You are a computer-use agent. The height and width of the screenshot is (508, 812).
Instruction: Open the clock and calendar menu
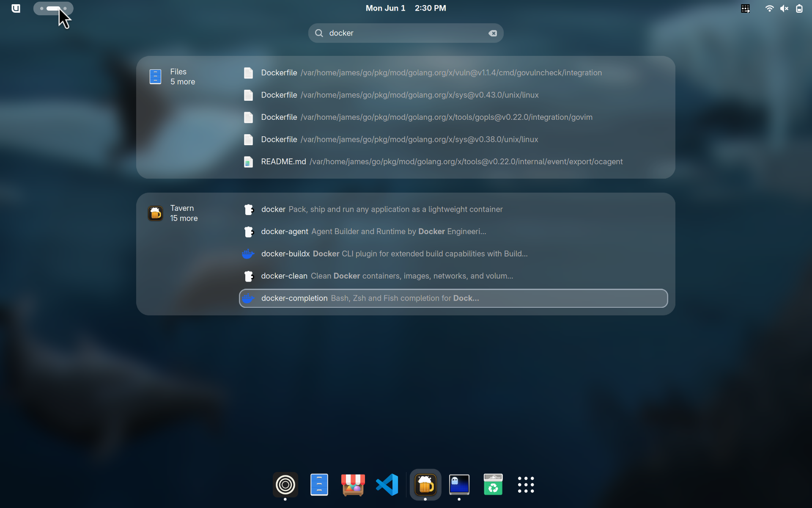coord(406,8)
